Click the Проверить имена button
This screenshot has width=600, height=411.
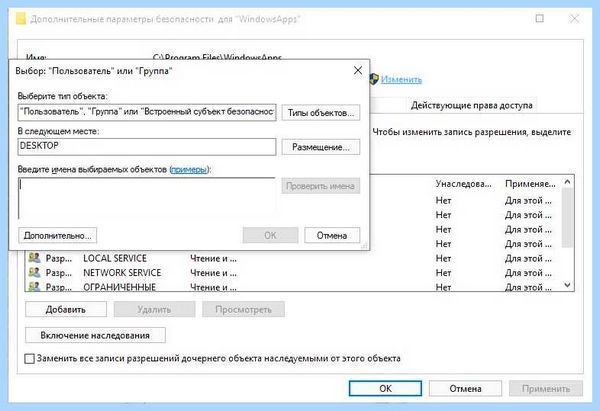[x=321, y=186]
